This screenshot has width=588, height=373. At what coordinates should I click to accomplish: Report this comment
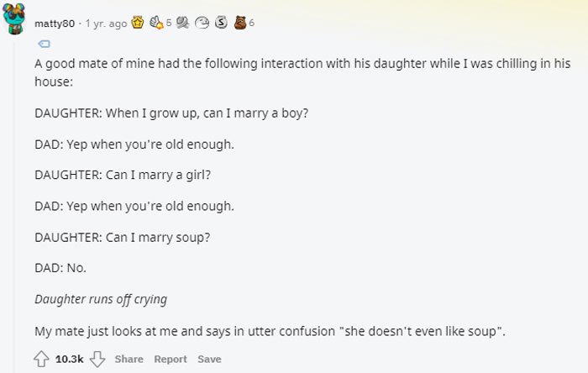pyautogui.click(x=171, y=359)
